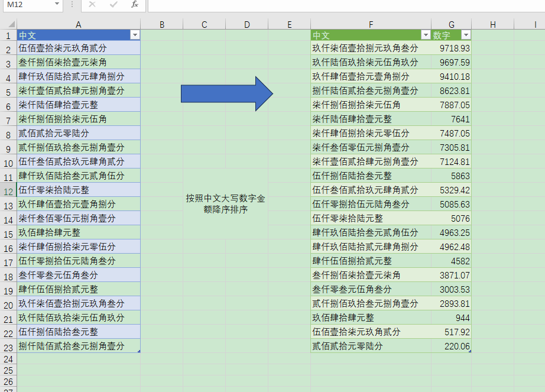Click cell 肆仟玖佰陆拾贰元肆角捌分 in column A
This screenshot has height=392, width=545.
[79, 76]
